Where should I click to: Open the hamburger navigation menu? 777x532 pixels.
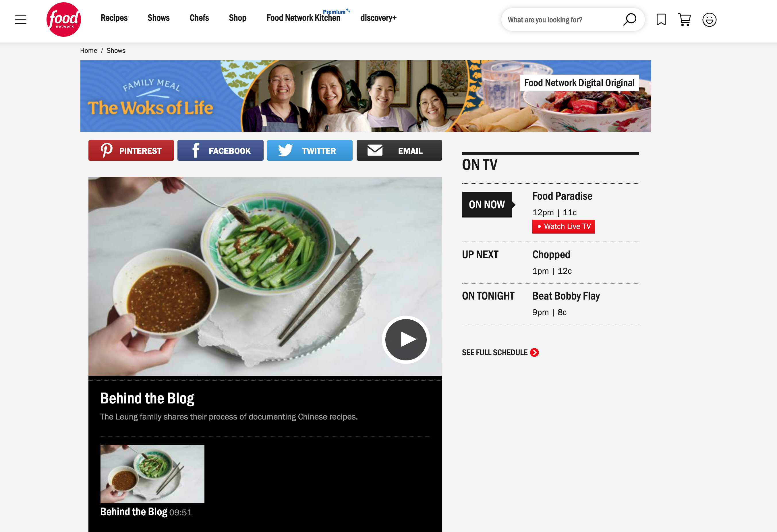[x=20, y=20]
